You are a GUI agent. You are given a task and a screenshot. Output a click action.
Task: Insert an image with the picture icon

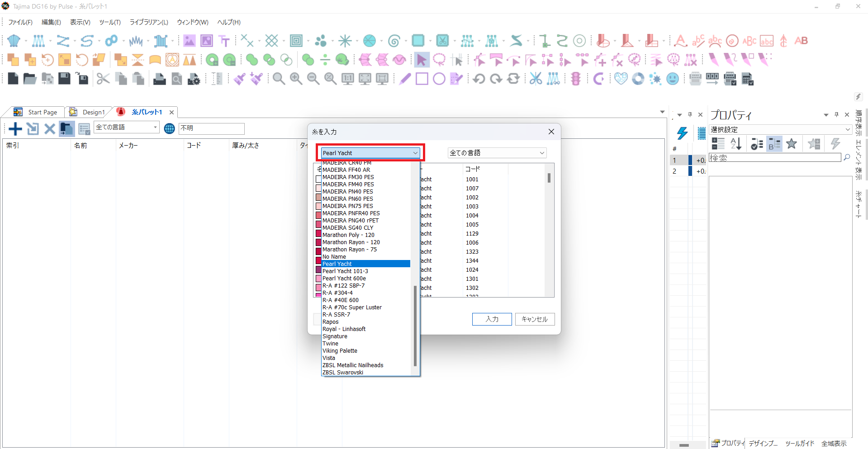coord(189,41)
